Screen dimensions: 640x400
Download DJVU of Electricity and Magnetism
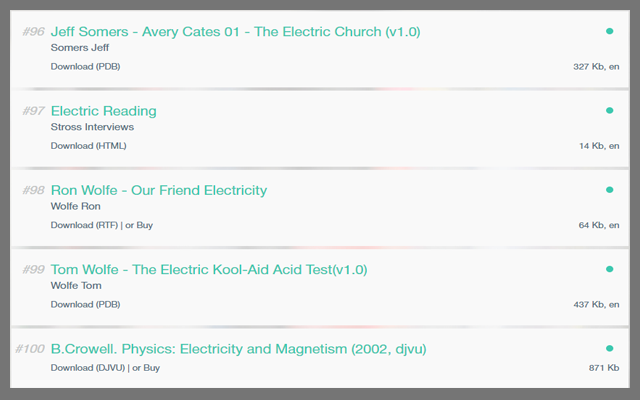pyautogui.click(x=89, y=368)
